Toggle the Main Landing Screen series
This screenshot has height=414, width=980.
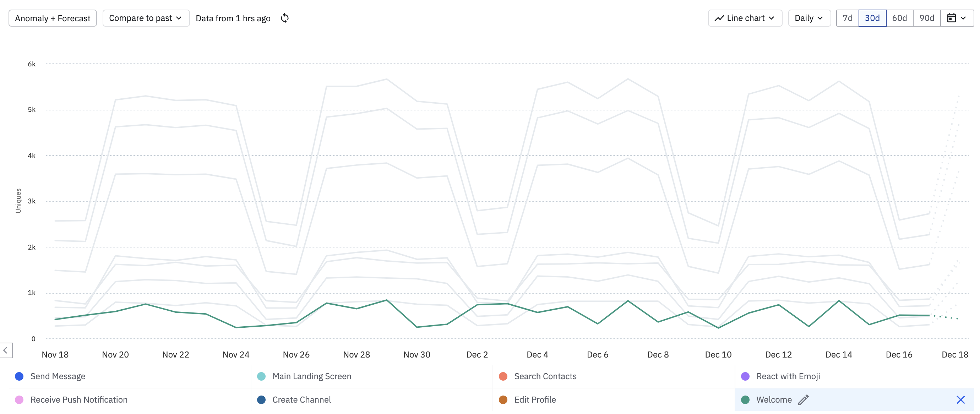(312, 376)
